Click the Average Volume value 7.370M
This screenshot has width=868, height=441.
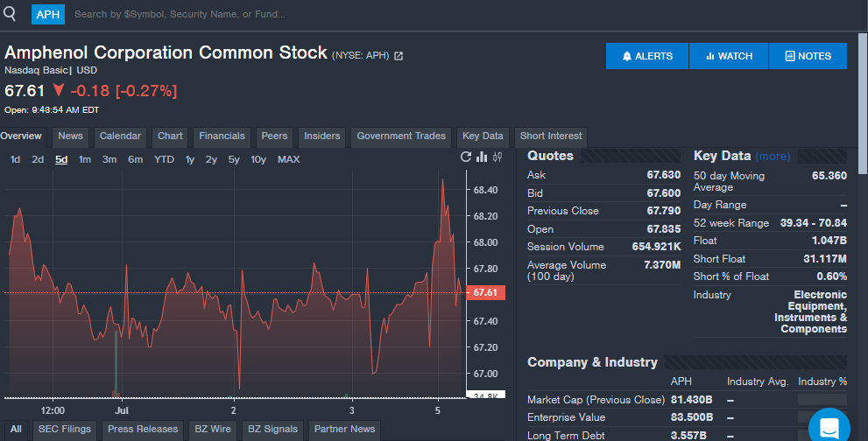point(662,265)
